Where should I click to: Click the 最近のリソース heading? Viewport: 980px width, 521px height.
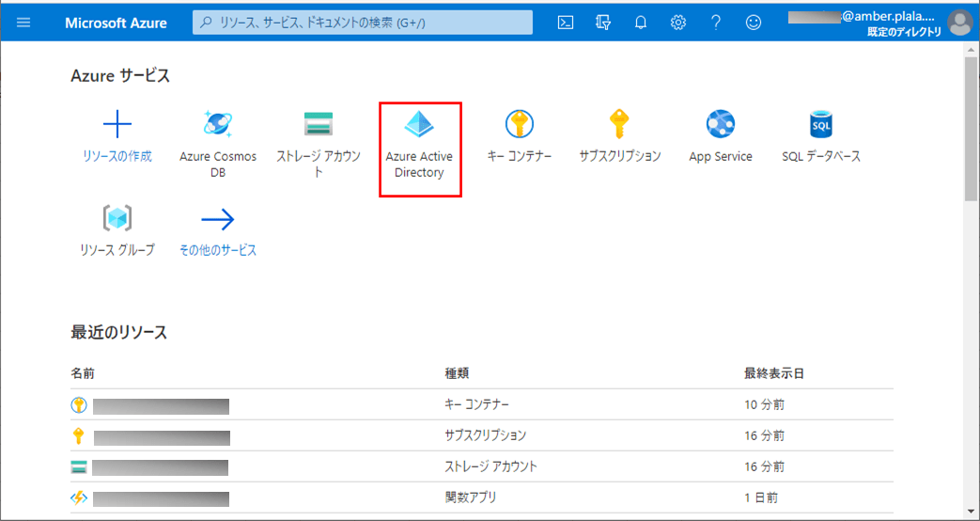[118, 332]
